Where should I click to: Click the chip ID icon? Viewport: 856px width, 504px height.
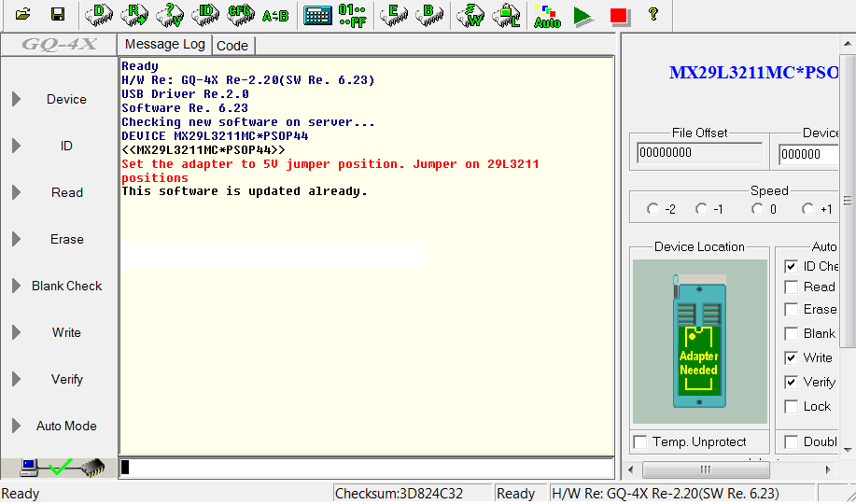coord(205,15)
